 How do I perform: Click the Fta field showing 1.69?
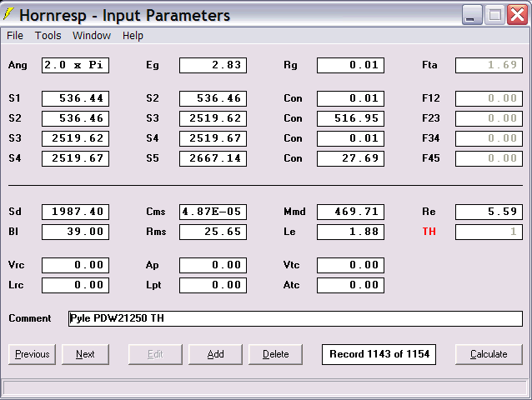[489, 65]
